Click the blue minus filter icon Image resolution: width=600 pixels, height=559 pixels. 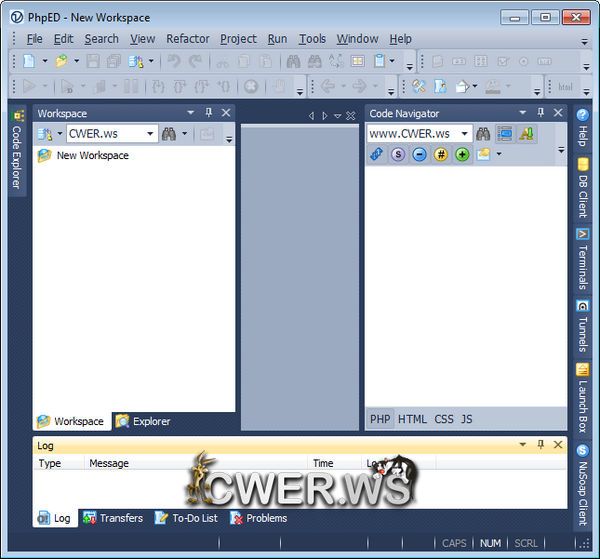tap(419, 154)
